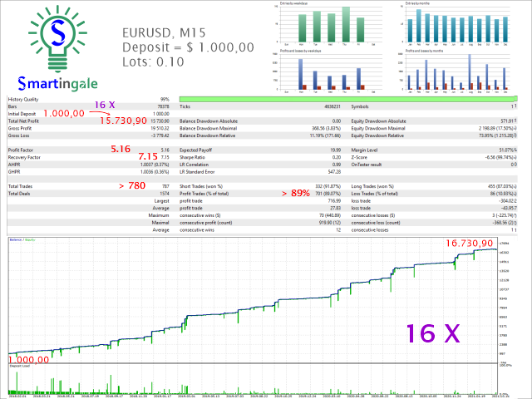Select the 'Balance Drawdown Maximal' label
This screenshot has width=532, height=399.
click(208, 128)
